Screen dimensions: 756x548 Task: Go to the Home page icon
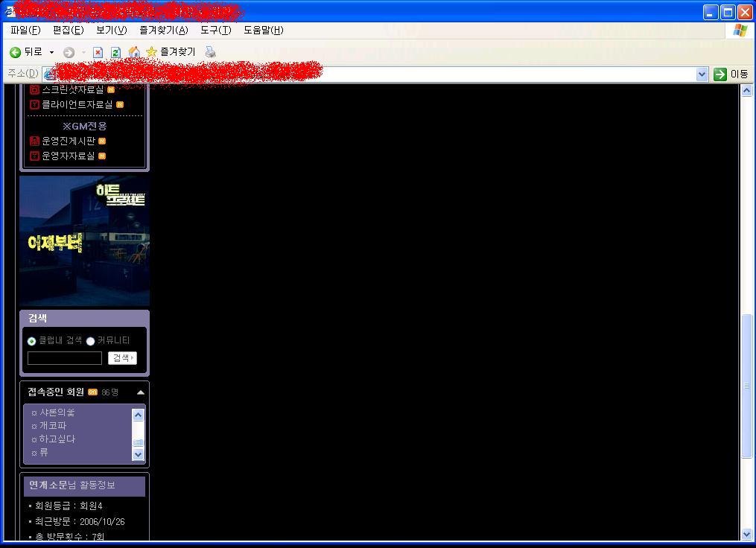click(134, 51)
